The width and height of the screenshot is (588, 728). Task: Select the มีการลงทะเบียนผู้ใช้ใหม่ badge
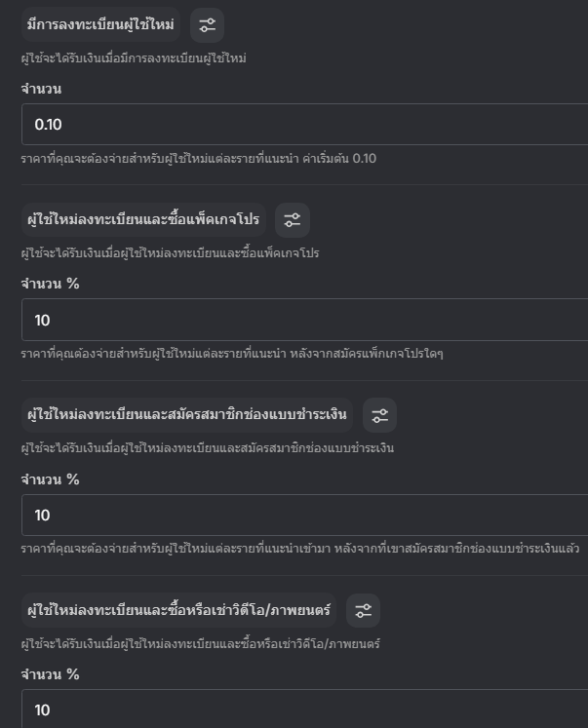tap(100, 24)
